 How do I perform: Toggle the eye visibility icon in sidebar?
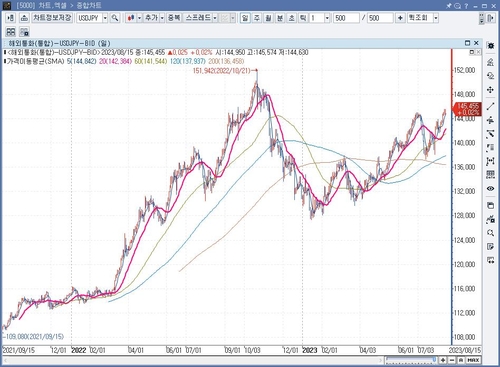click(491, 189)
